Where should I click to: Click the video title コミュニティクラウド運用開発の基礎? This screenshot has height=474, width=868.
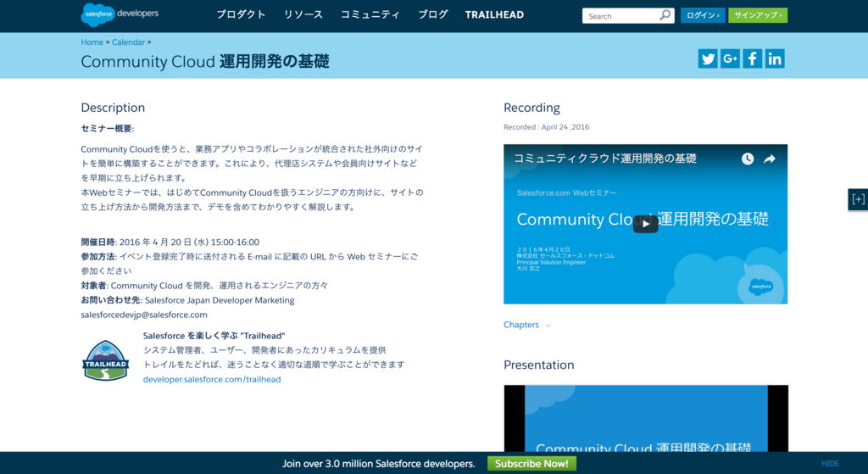[x=604, y=159]
